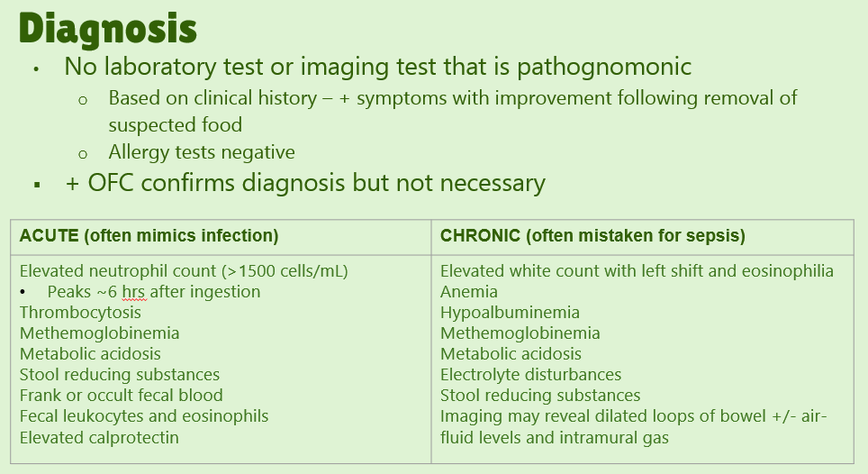The height and width of the screenshot is (474, 868).
Task: Click 'Elevated calprotectin' text
Action: (99, 438)
